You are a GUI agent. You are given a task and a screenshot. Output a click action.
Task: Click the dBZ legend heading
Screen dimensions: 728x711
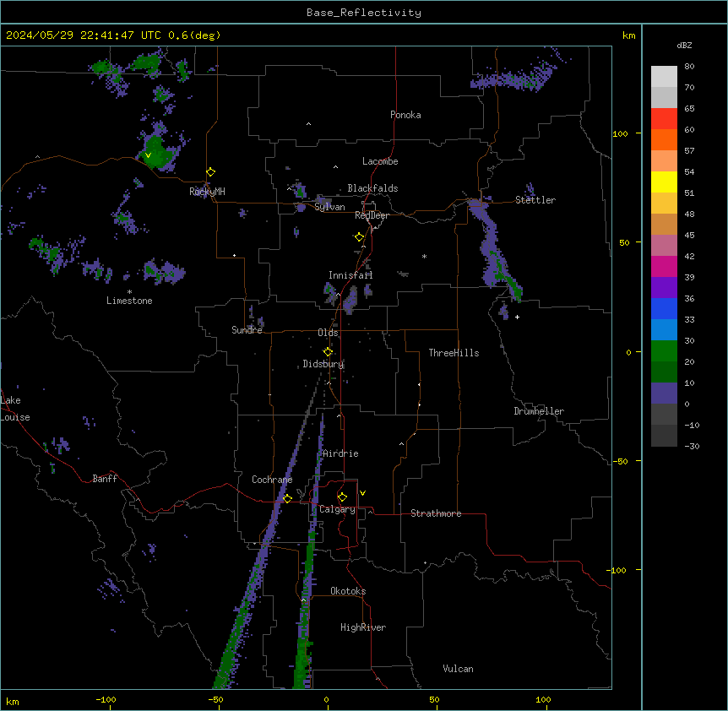(x=684, y=46)
